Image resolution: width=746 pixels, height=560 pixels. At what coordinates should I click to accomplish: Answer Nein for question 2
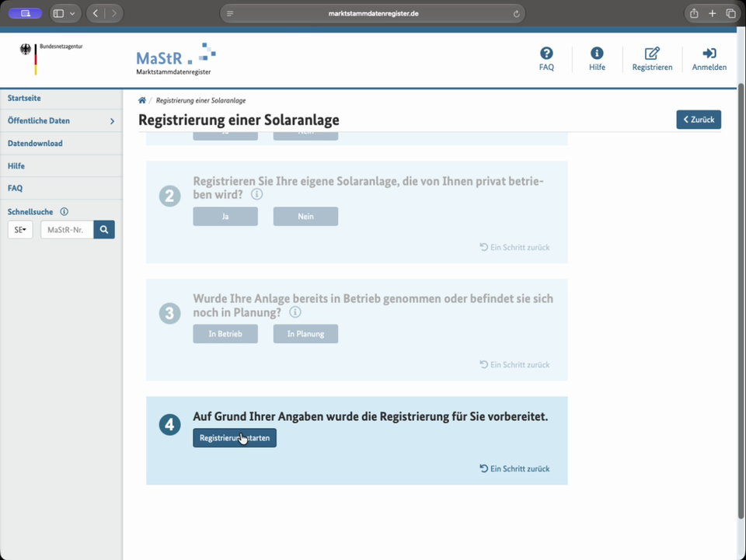[x=305, y=216]
